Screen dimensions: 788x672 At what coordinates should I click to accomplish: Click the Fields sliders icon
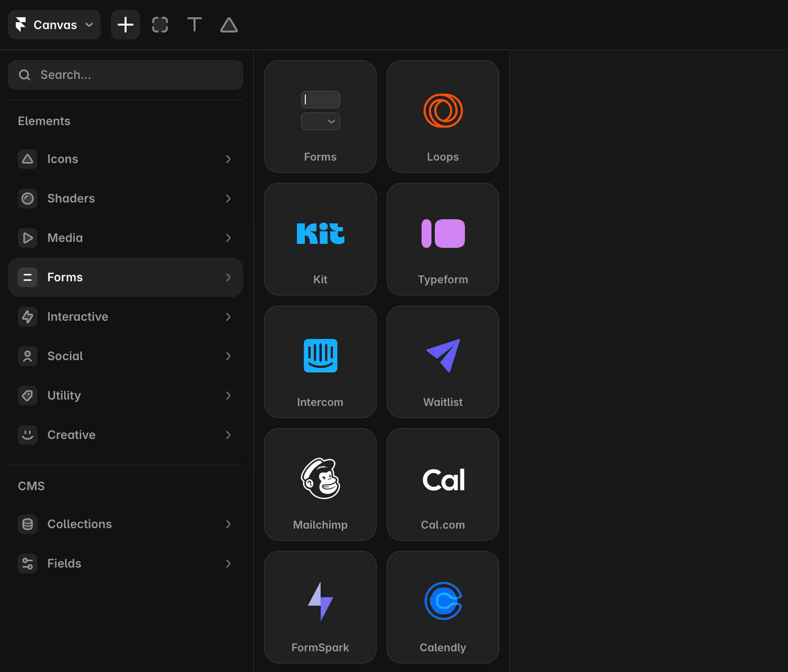click(x=28, y=564)
